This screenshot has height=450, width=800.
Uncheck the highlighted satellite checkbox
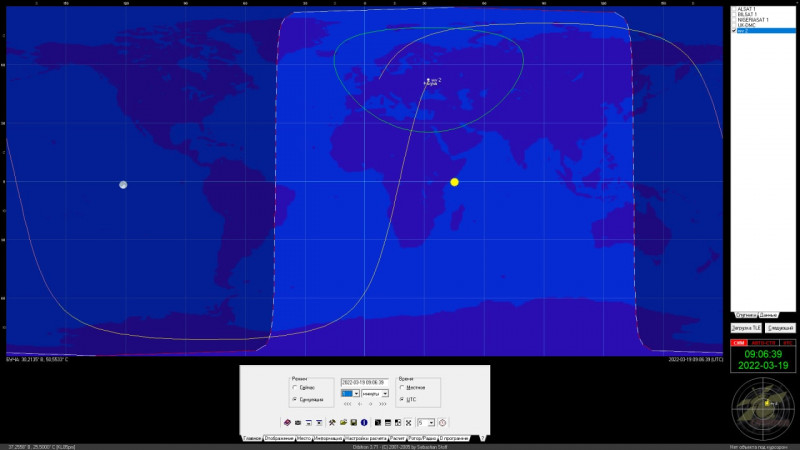click(x=734, y=31)
